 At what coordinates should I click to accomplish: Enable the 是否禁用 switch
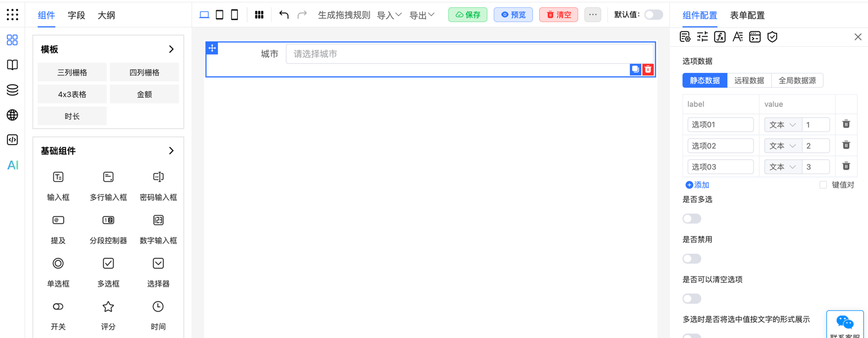(x=692, y=258)
